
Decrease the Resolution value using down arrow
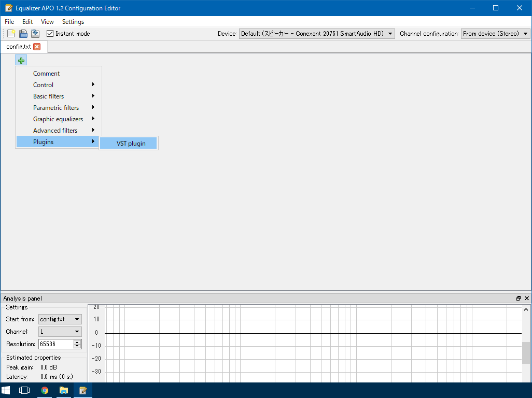pos(77,346)
